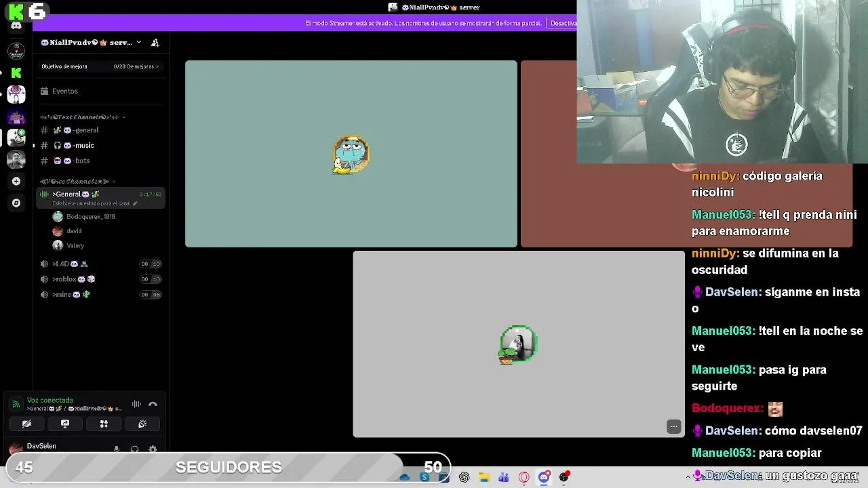This screenshot has width=868, height=488.
Task: Open Objetivo de mejora boost progress
Action: pos(100,66)
